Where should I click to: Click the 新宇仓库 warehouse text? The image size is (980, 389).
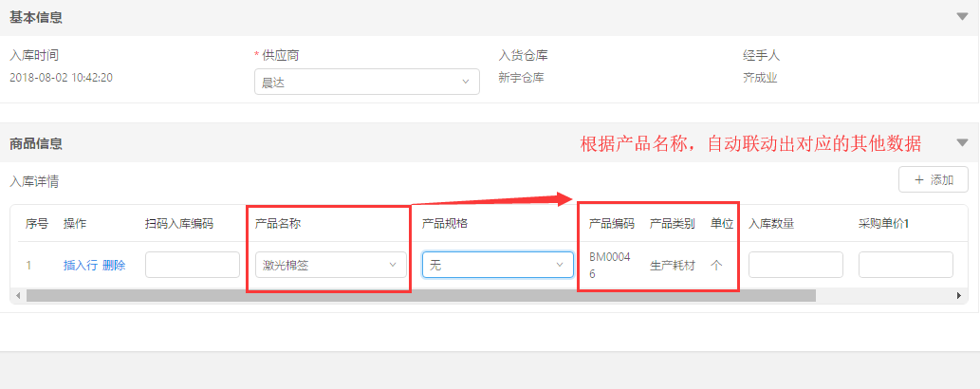[x=521, y=78]
